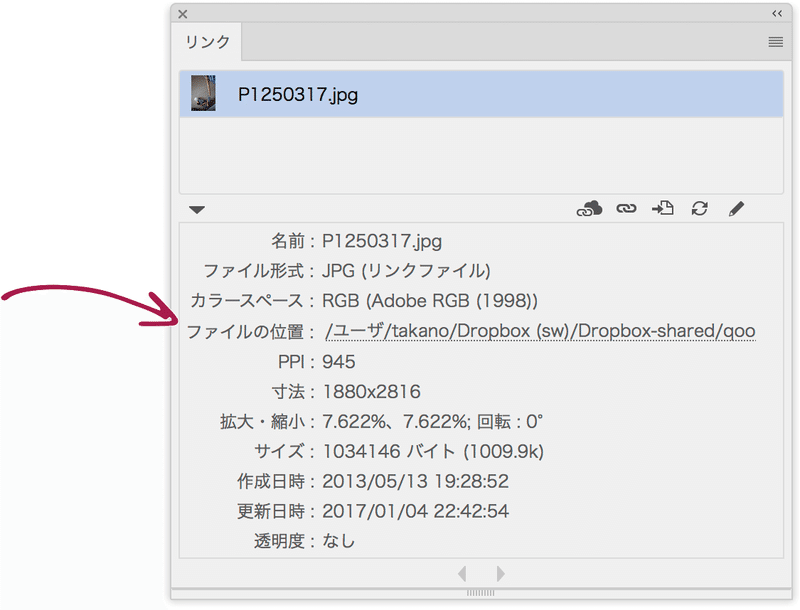Collapse the panel with double-arrow icon

[x=777, y=13]
